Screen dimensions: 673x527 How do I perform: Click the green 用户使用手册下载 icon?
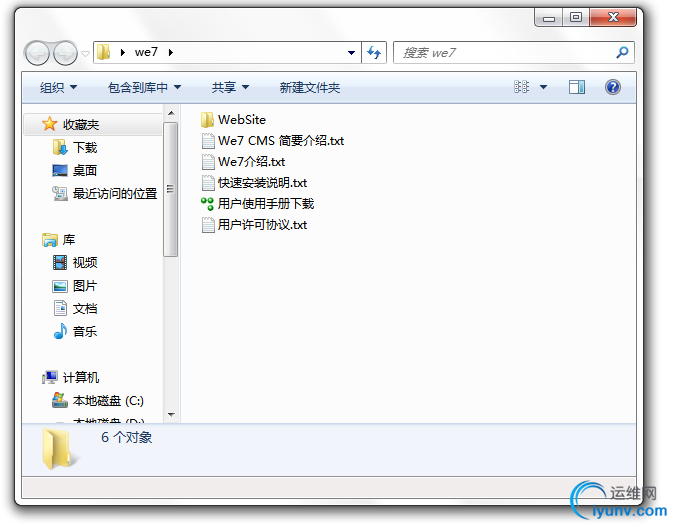(x=207, y=204)
